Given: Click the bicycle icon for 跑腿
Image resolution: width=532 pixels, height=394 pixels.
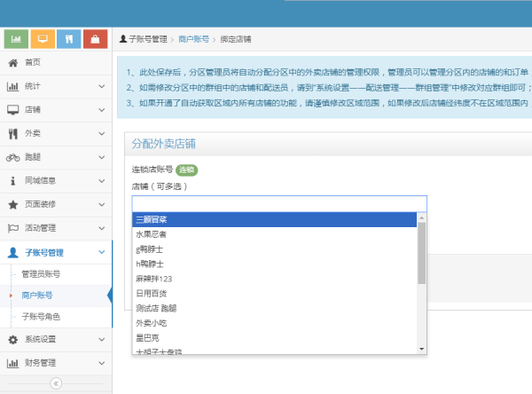Looking at the screenshot, I should click(x=12, y=157).
